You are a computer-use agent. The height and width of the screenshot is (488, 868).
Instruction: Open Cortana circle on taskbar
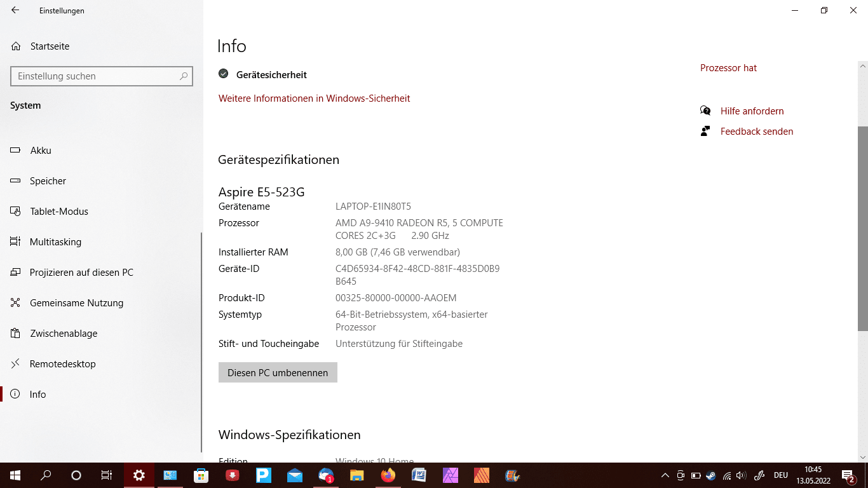pos(76,475)
